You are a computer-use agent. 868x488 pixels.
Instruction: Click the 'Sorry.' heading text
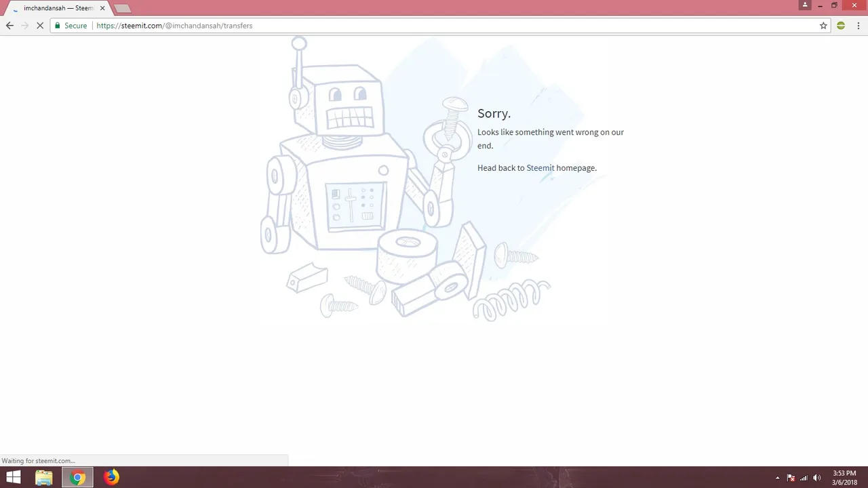(x=494, y=113)
